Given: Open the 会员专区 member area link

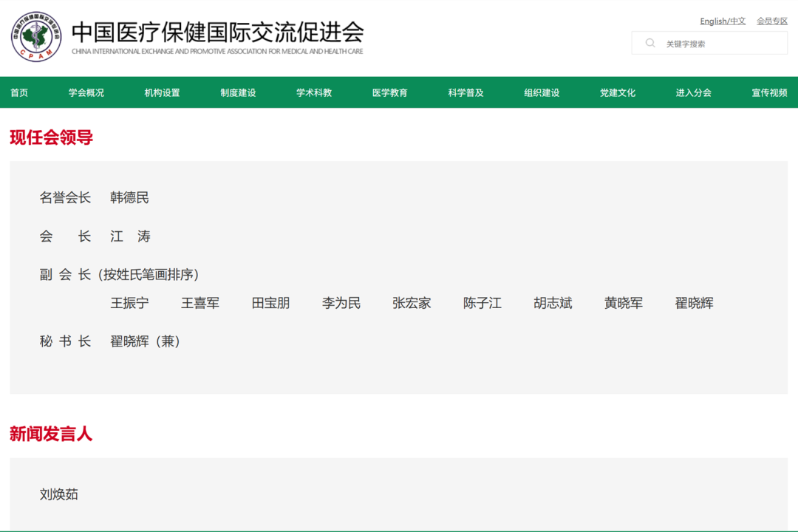Looking at the screenshot, I should click(771, 21).
